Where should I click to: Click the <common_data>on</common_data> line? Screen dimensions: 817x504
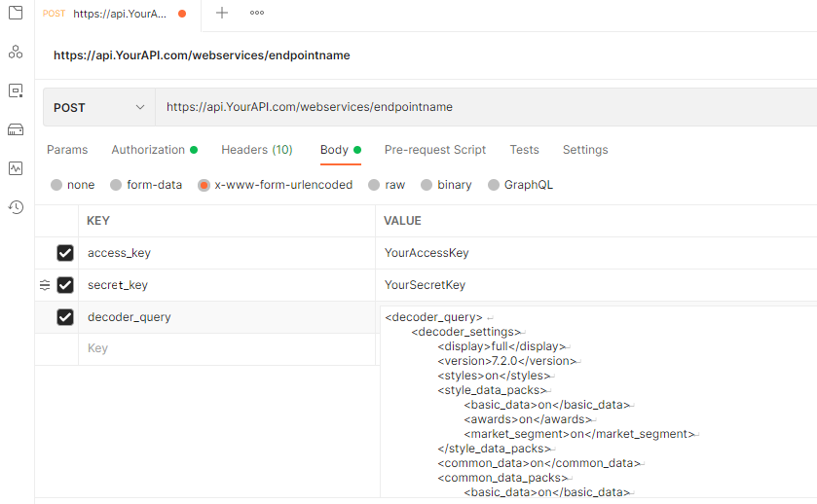click(538, 463)
